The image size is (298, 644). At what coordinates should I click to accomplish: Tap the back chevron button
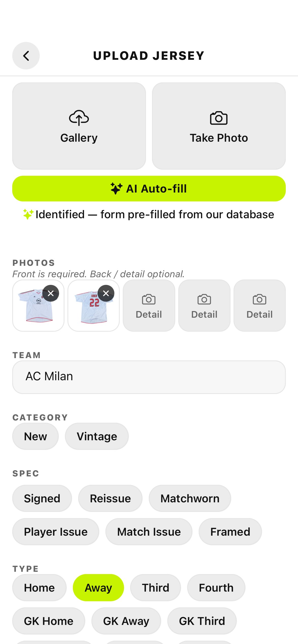point(26,56)
